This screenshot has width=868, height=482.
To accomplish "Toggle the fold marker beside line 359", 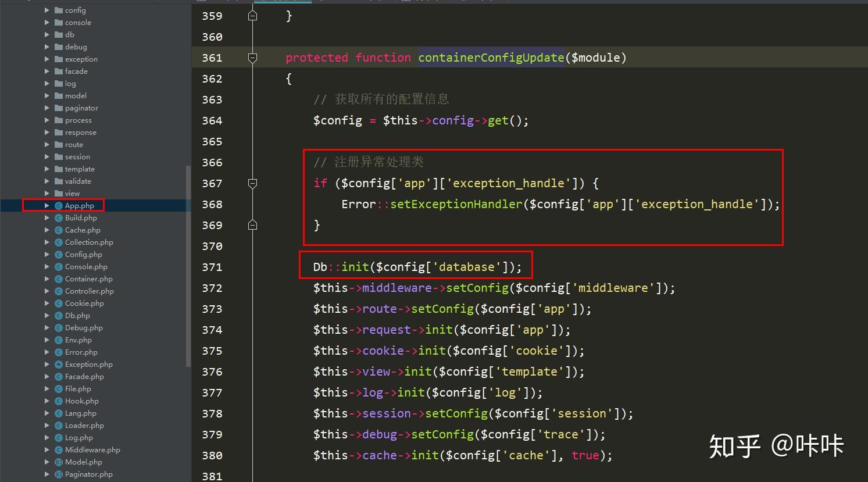I will (x=252, y=16).
